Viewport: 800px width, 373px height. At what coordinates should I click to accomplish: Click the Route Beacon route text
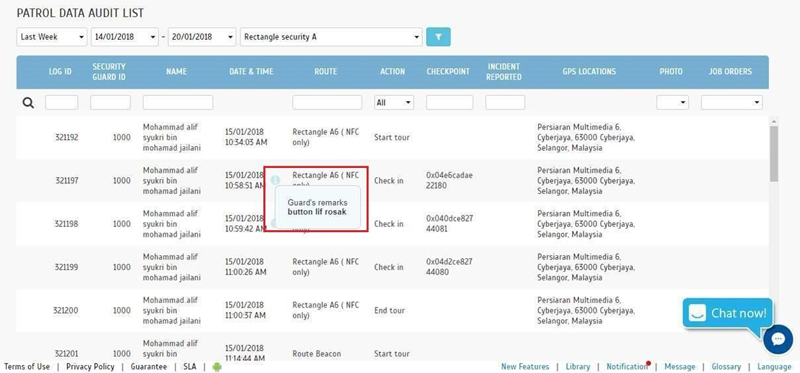point(317,354)
